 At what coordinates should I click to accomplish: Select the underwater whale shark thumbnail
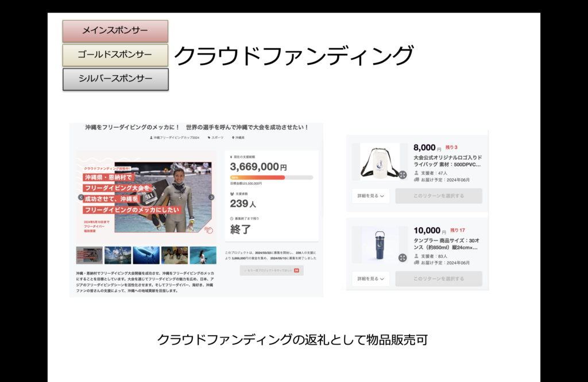pyautogui.click(x=146, y=255)
